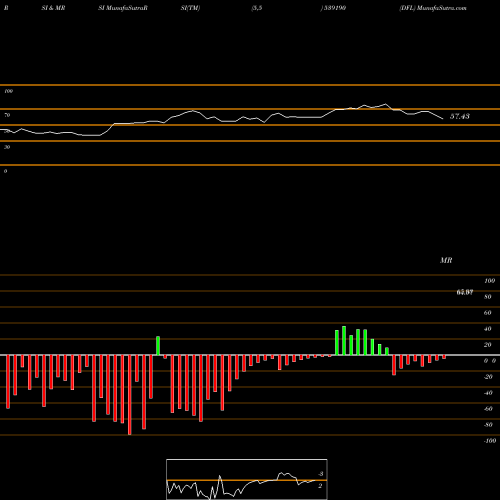
Task: Click the "SI MunafaSutraR" header text
Action: [123, 8]
